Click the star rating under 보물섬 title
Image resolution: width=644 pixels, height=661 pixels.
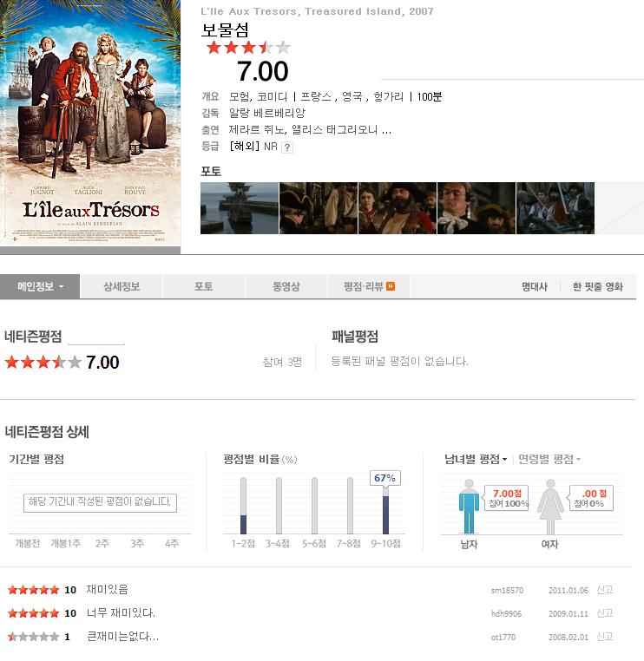[x=248, y=48]
